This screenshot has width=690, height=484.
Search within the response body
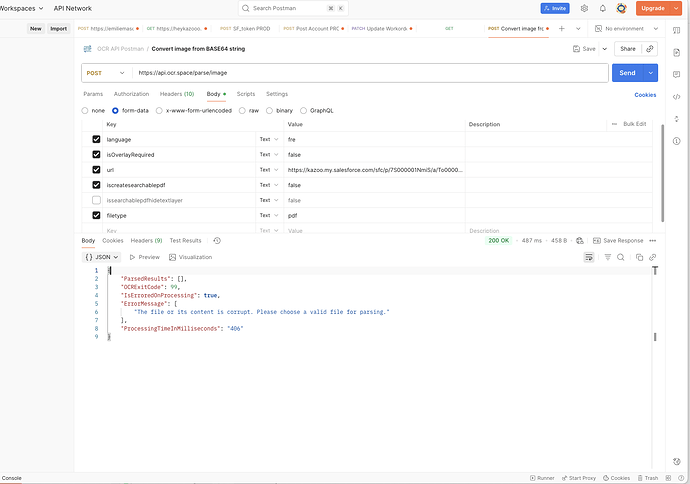pyautogui.click(x=620, y=257)
